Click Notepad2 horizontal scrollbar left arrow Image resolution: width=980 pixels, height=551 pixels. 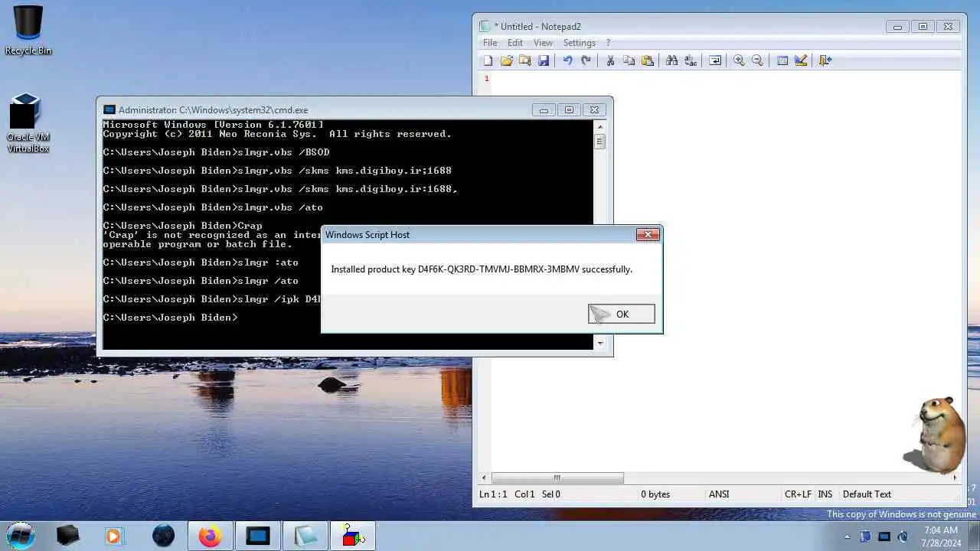tap(485, 478)
